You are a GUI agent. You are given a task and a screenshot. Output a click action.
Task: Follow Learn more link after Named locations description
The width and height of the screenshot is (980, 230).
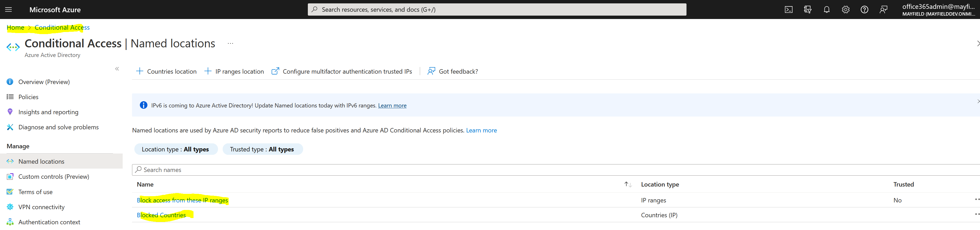481,130
